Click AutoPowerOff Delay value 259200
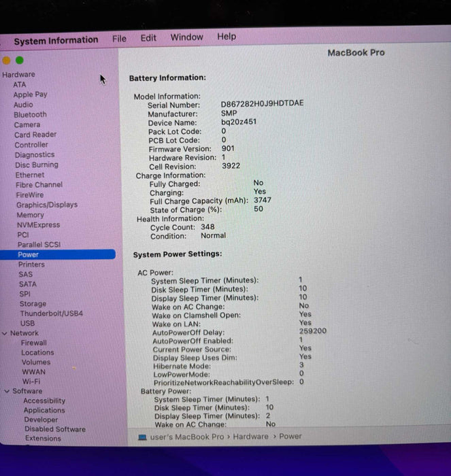451x476 pixels. [313, 331]
